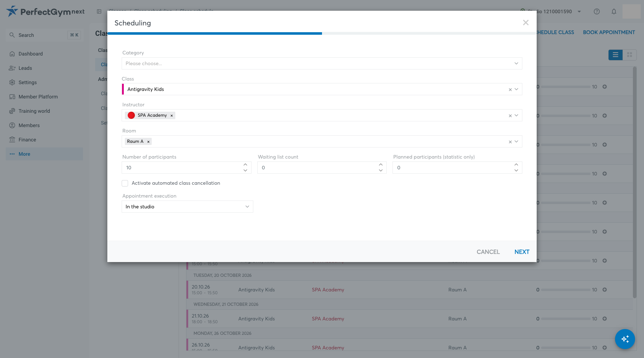
Task: Open Member Platform in the sidebar
Action: (44, 97)
